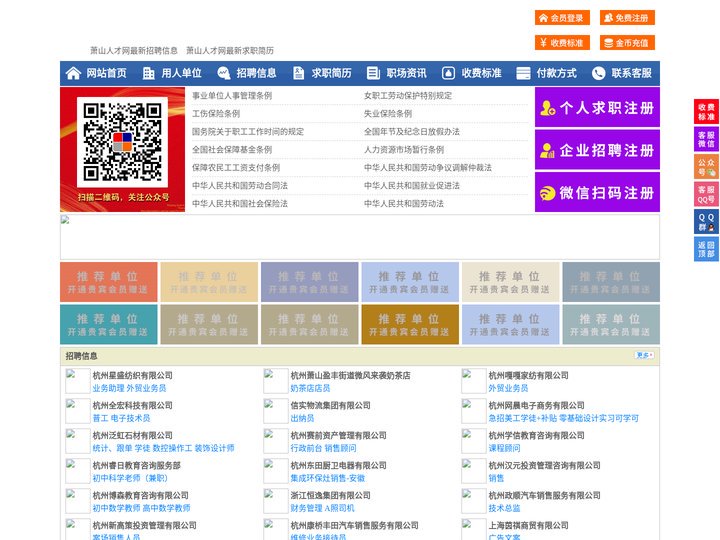Open 求职简历 in the navigation bar
The image size is (720, 540).
click(332, 73)
